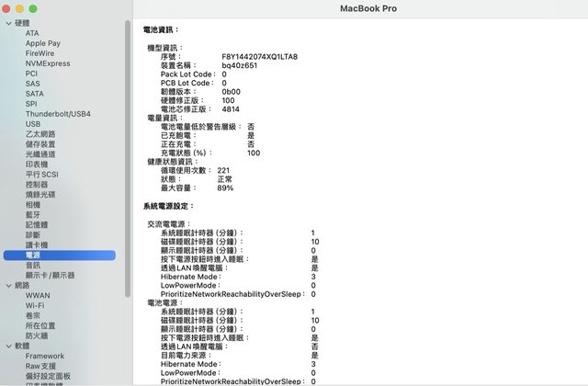Image resolution: width=588 pixels, height=386 pixels.
Task: Show USB device information
Action: (x=33, y=124)
